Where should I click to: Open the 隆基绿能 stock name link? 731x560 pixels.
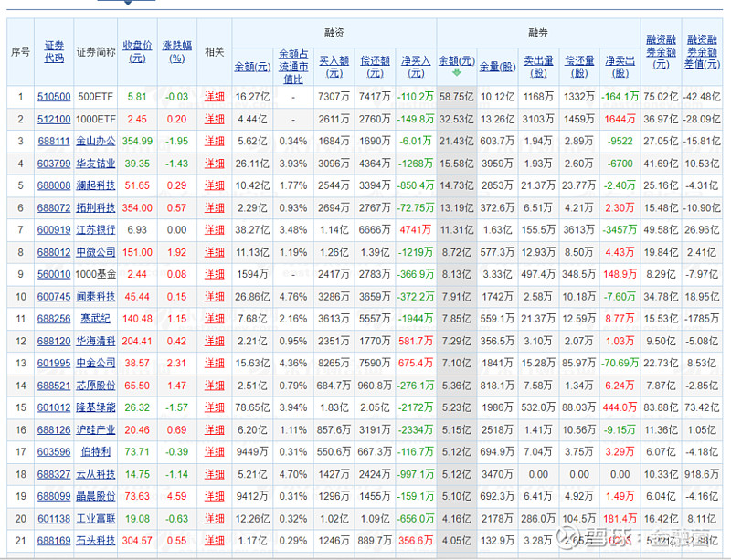coord(96,407)
